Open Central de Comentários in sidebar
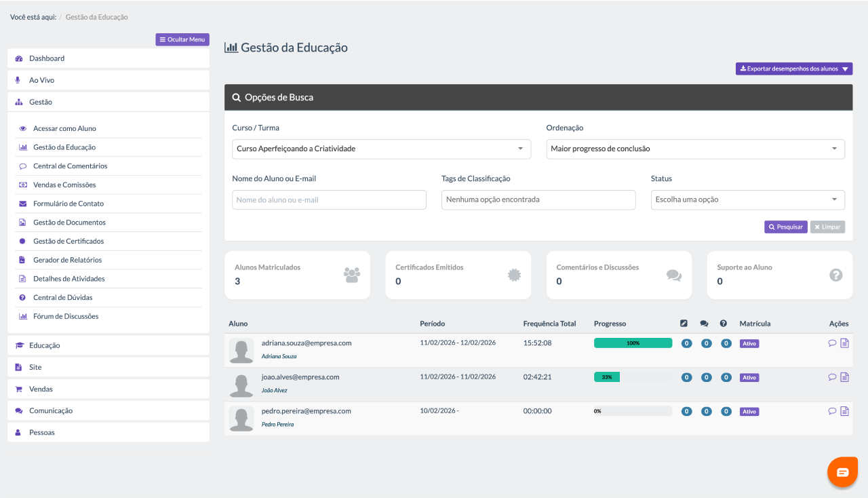 click(x=70, y=166)
